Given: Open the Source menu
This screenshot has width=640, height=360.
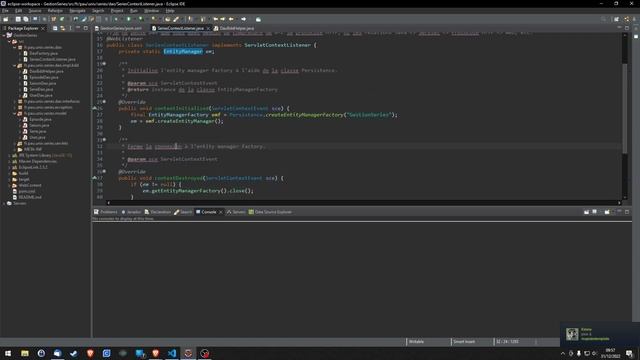Looking at the screenshot, I should pyautogui.click(x=35, y=11).
